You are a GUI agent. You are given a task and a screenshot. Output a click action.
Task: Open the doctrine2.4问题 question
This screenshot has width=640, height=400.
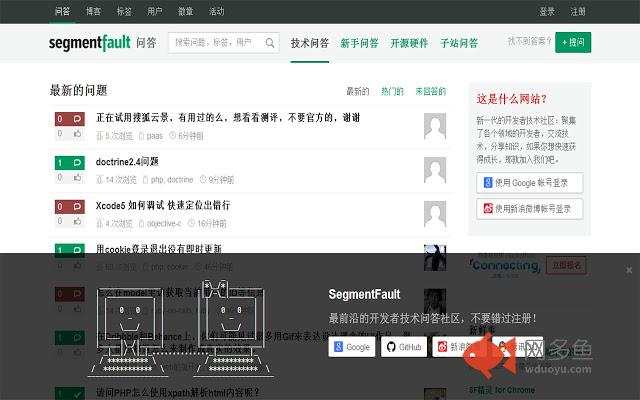127,162
